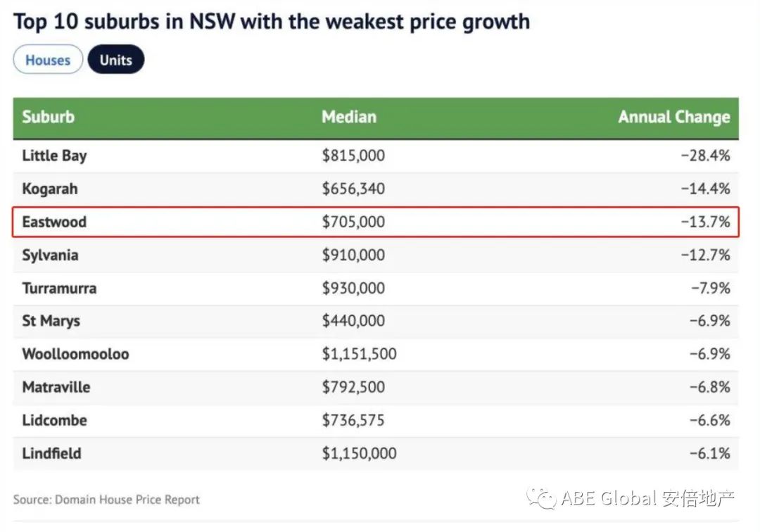Select the Units tab
Screen dimensions: 760x532
point(115,60)
